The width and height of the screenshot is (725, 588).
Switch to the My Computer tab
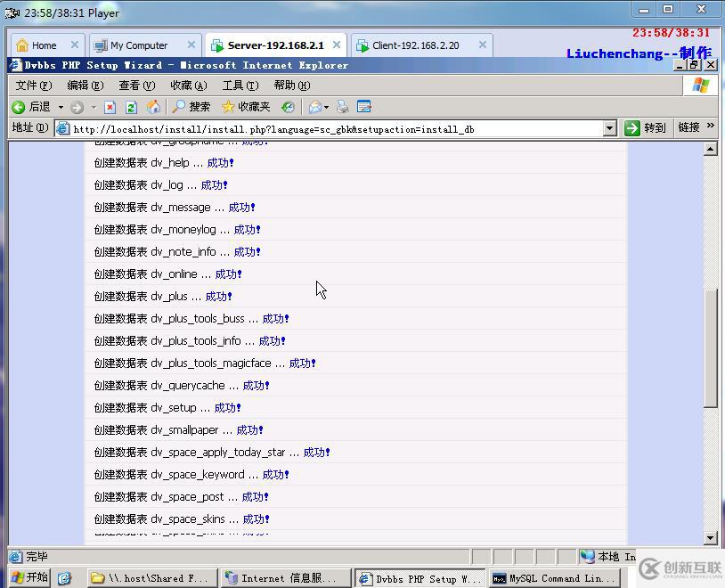145,45
